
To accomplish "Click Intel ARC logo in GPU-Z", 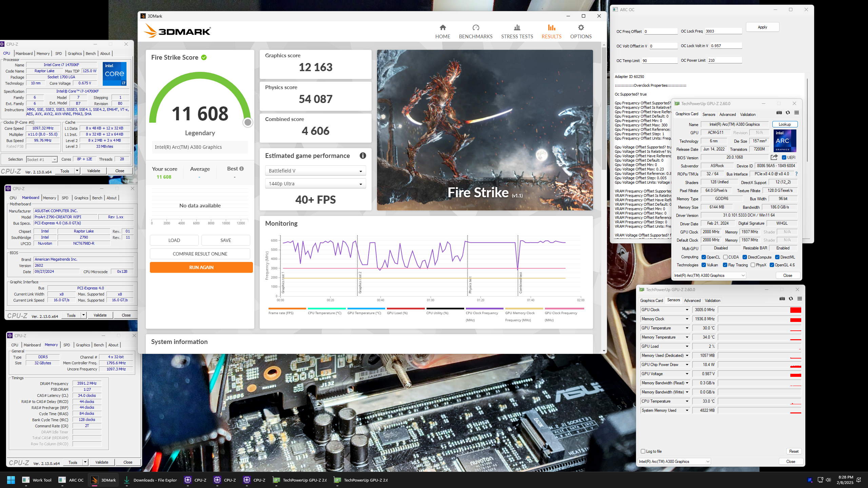I will click(x=785, y=141).
